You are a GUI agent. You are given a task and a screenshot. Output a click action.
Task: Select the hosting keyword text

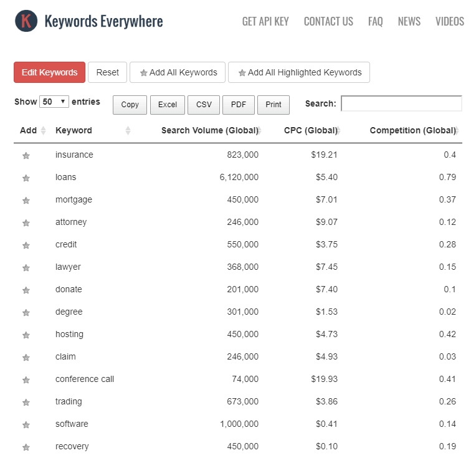69,334
